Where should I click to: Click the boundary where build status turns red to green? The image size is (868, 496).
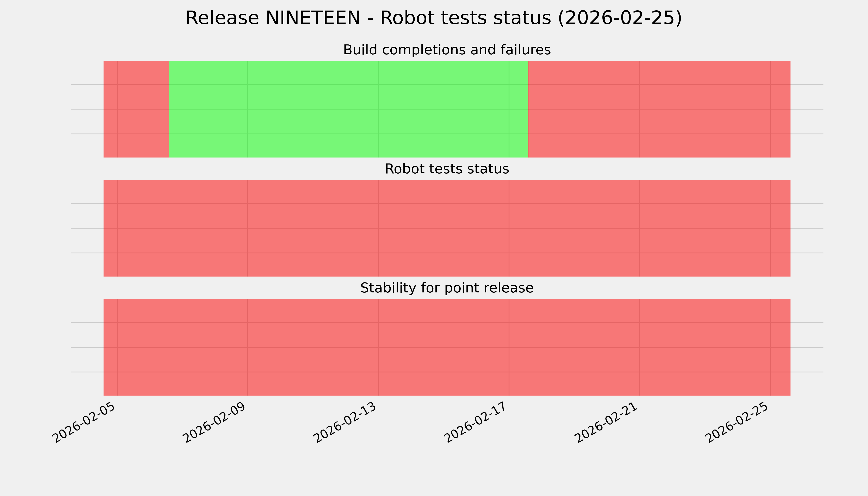(x=169, y=109)
